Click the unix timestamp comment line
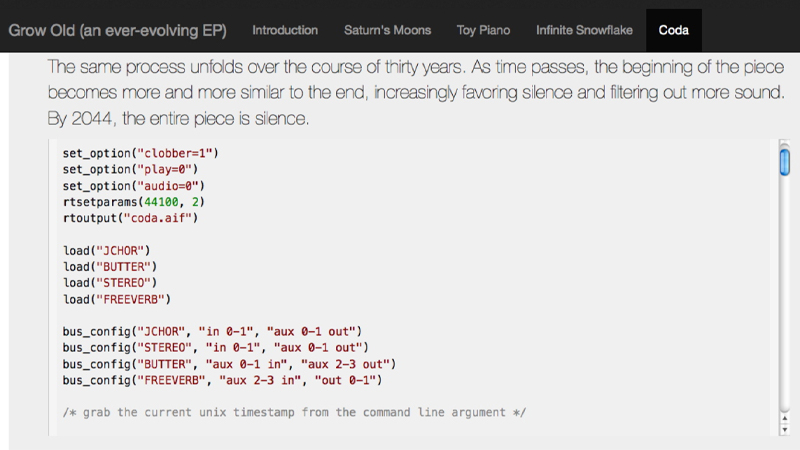 click(294, 413)
